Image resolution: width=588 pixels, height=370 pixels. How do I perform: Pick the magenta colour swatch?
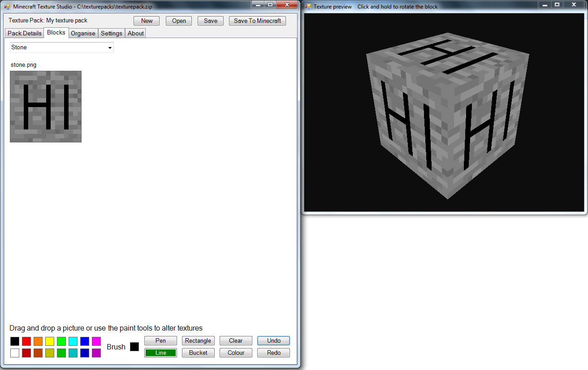[96, 341]
